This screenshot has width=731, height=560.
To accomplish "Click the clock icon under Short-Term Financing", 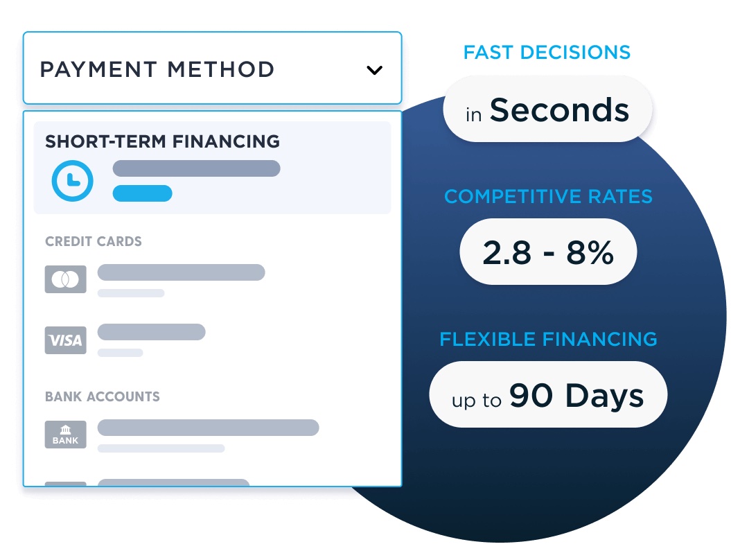I will click(x=72, y=181).
